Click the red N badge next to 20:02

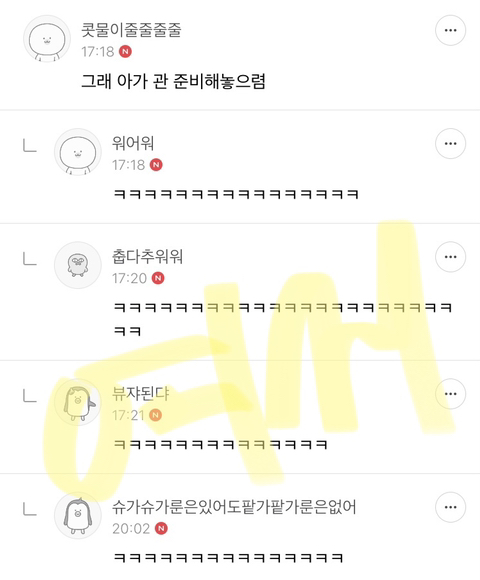pyautogui.click(x=161, y=529)
